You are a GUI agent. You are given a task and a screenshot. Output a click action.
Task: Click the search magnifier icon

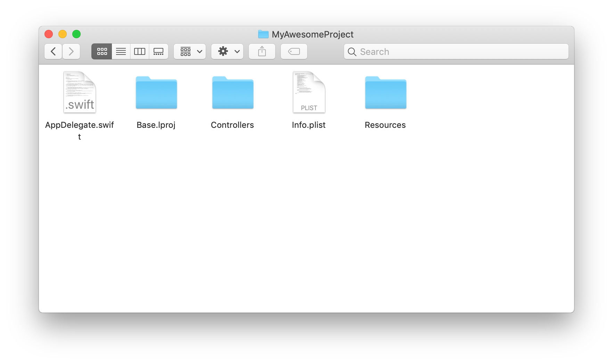(x=352, y=52)
